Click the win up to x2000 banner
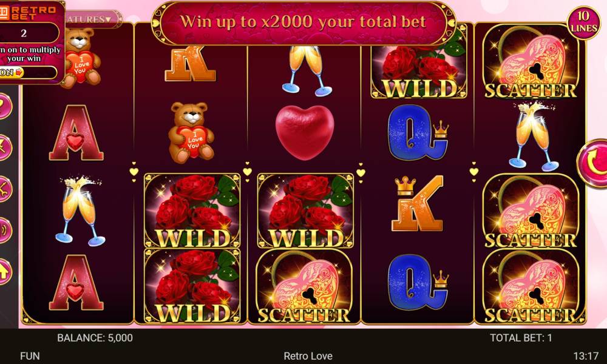The height and width of the screenshot is (364, 607). click(x=303, y=22)
